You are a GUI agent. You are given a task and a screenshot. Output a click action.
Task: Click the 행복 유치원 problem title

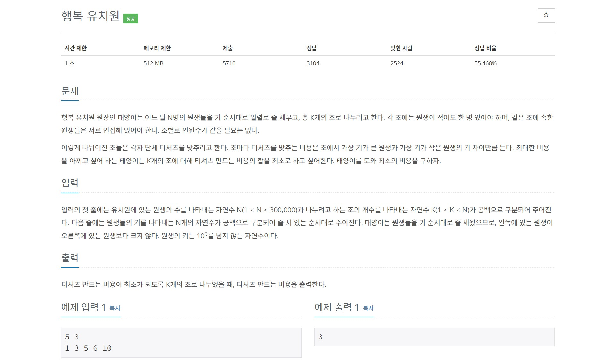[x=90, y=16]
